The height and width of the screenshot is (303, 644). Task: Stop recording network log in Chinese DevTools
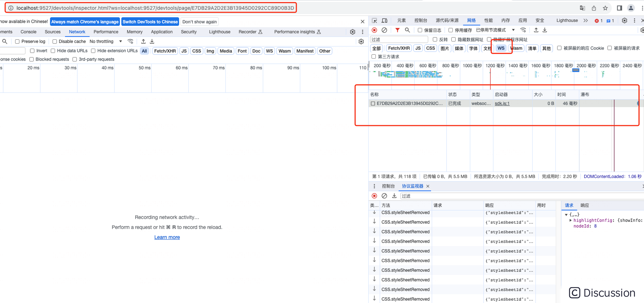click(x=374, y=30)
